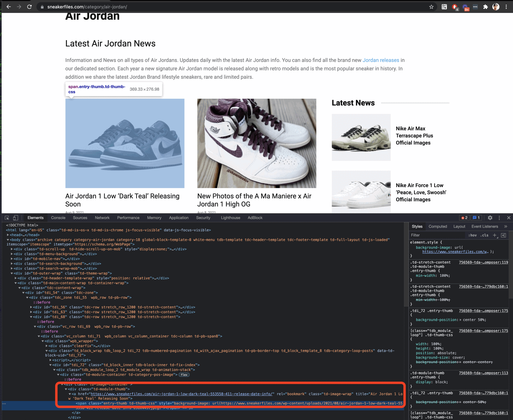Click the browser forward arrow

19,7
